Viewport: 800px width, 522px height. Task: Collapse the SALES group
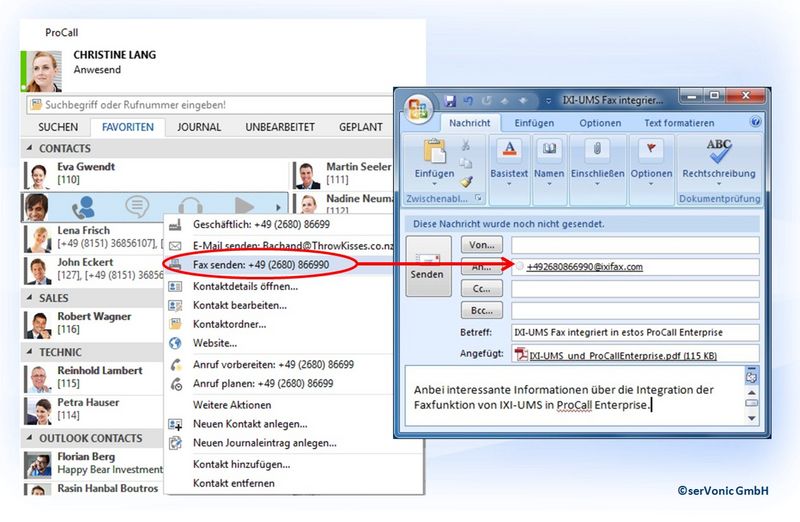coord(29,297)
